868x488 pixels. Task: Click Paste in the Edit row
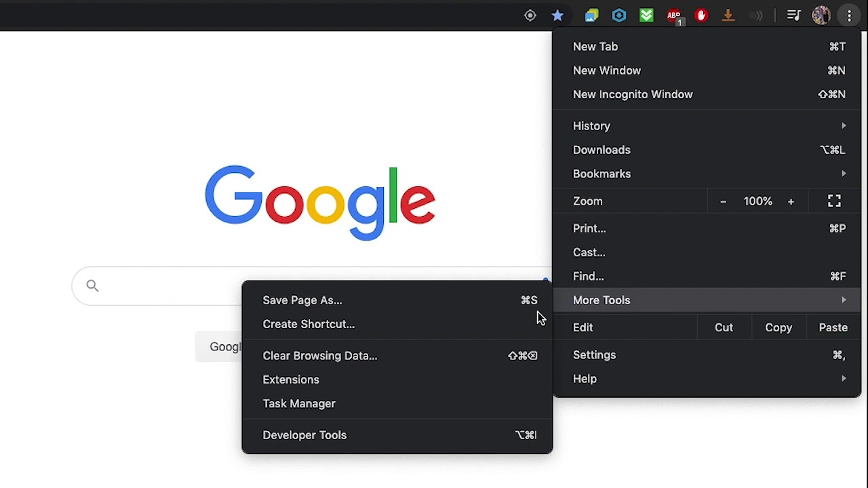click(833, 327)
